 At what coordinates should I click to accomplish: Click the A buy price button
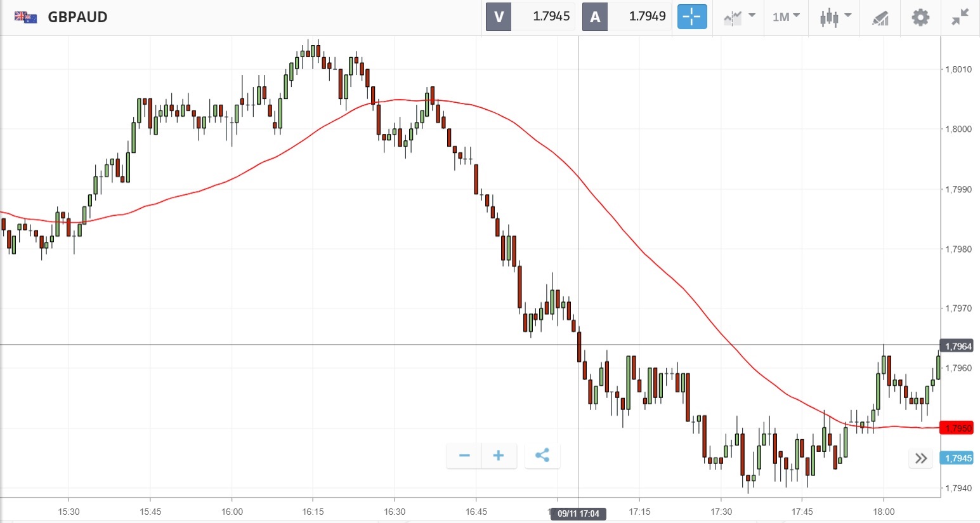pyautogui.click(x=595, y=17)
